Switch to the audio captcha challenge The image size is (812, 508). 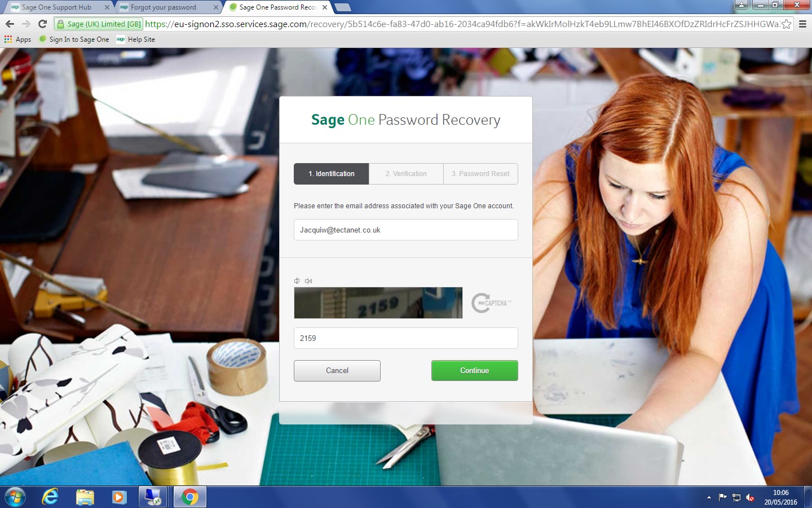[308, 281]
